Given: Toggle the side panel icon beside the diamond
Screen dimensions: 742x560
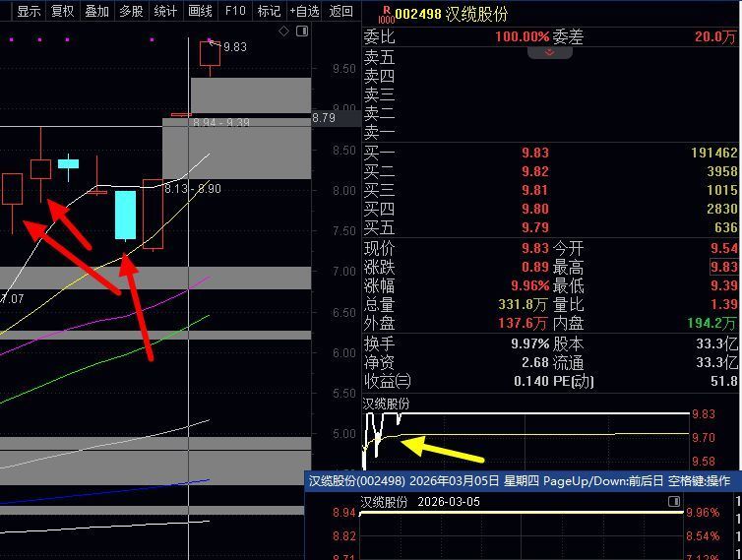Looking at the screenshot, I should coord(302,31).
